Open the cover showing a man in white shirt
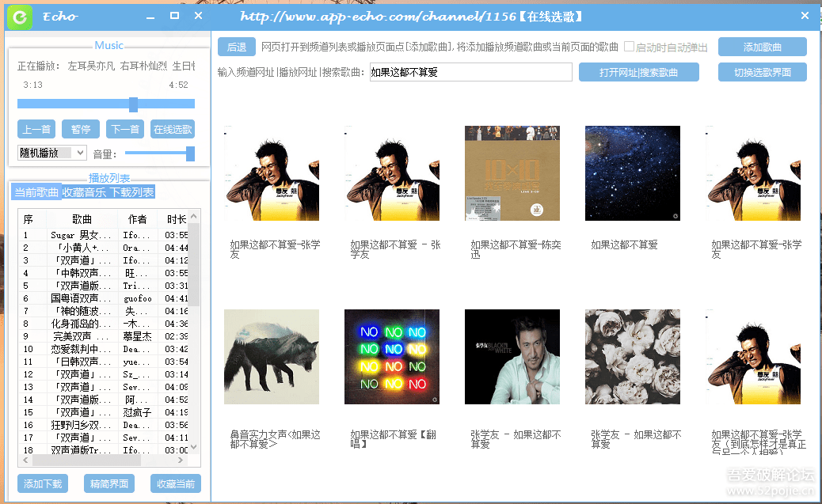 (x=512, y=357)
